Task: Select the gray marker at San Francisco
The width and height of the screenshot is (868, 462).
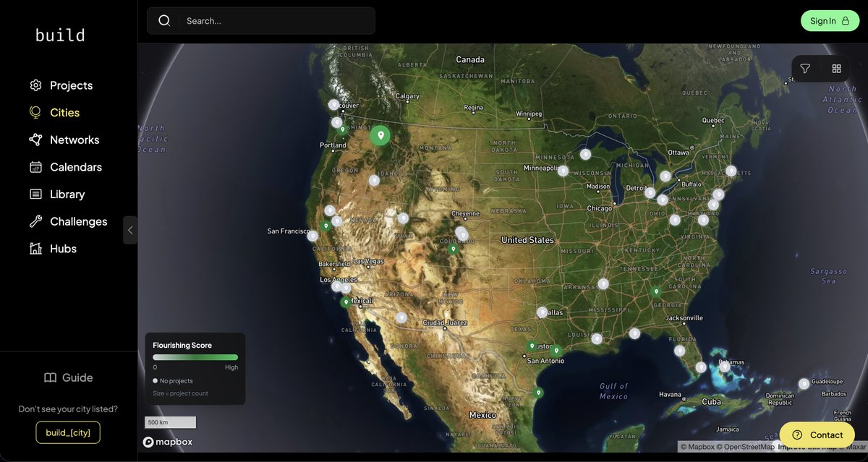Action: click(312, 236)
